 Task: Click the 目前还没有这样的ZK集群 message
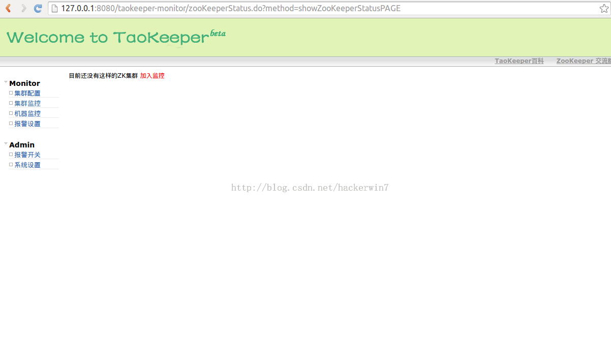(x=103, y=76)
